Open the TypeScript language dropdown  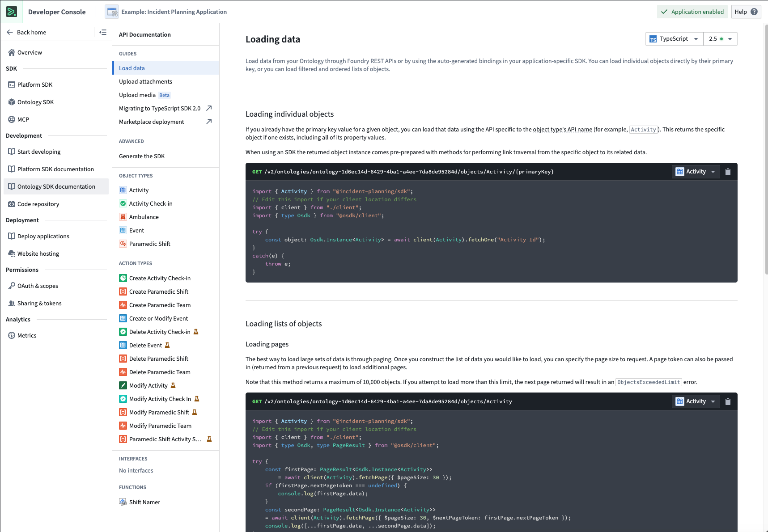click(674, 39)
